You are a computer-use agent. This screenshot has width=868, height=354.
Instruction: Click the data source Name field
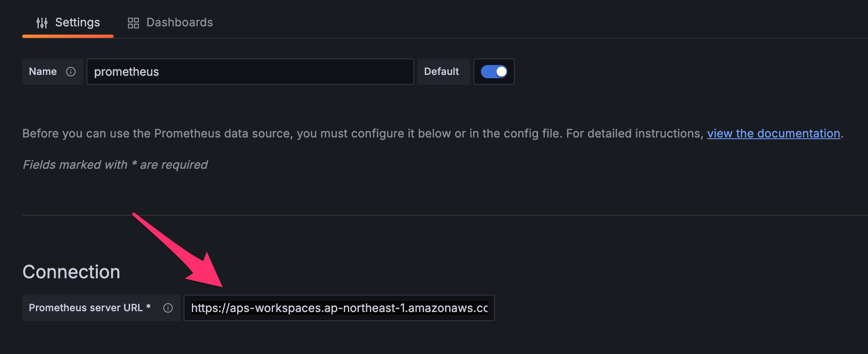250,72
